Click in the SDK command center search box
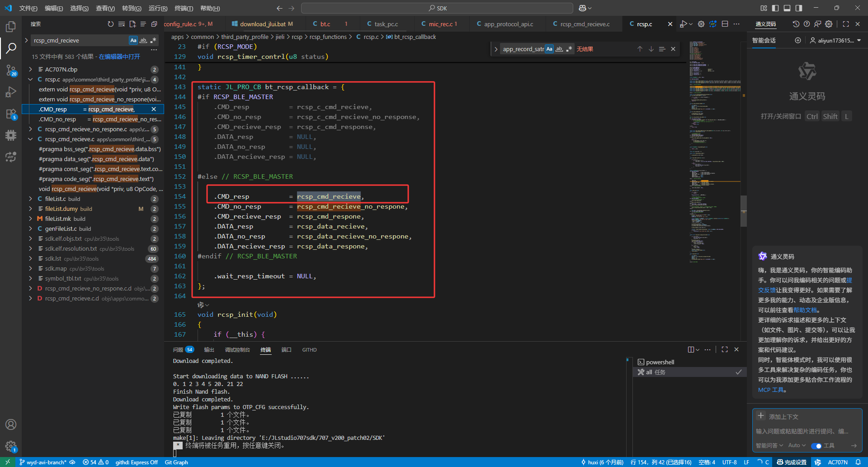Screen dimensions: 868x467 coord(437,8)
